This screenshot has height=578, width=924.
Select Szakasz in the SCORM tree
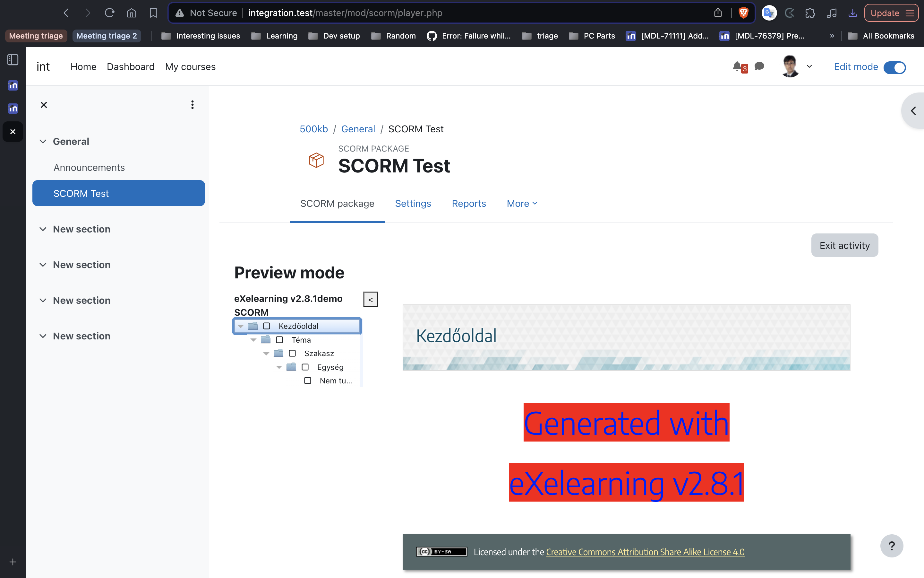319,354
